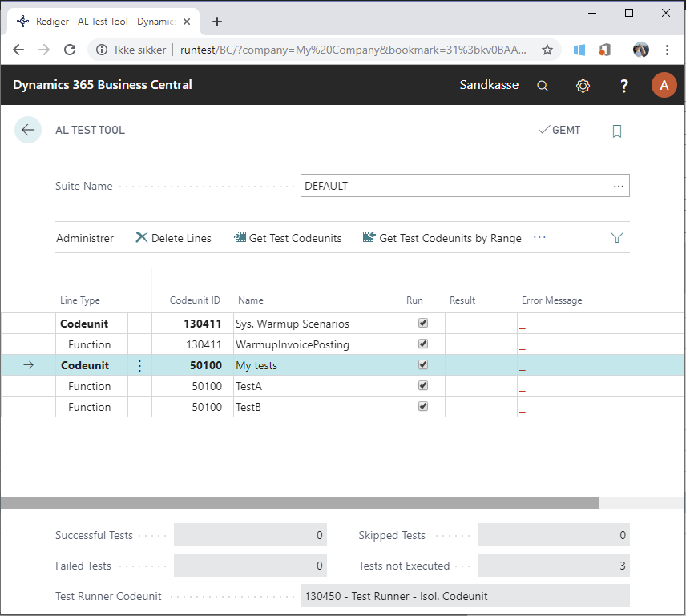686x616 pixels.
Task: Click the Skipped Tests value
Action: (554, 534)
